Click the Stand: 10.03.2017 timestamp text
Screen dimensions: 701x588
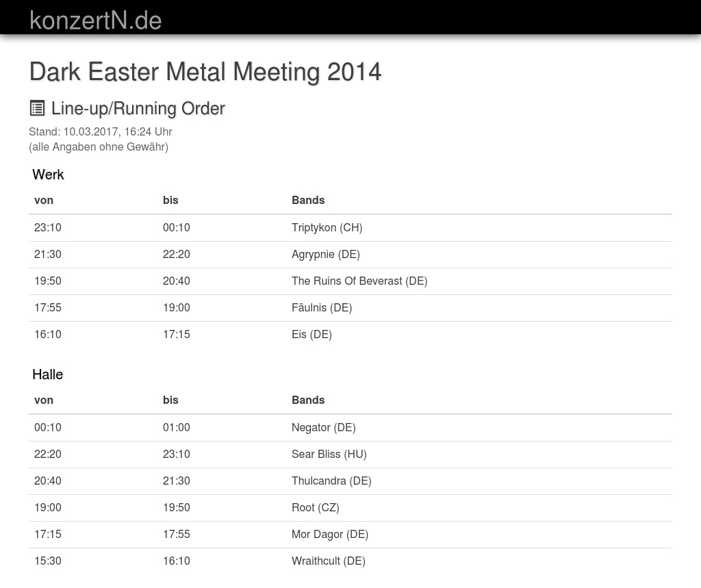point(100,132)
